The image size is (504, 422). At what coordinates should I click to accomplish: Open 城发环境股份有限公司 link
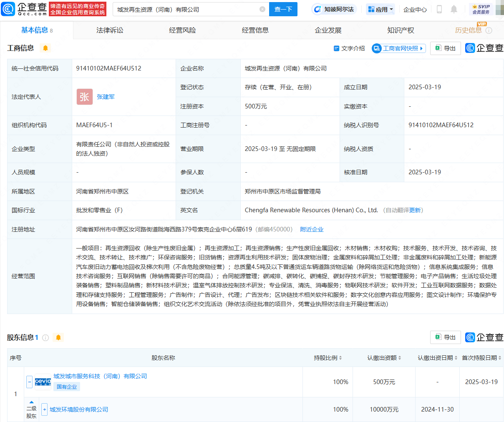point(79,409)
